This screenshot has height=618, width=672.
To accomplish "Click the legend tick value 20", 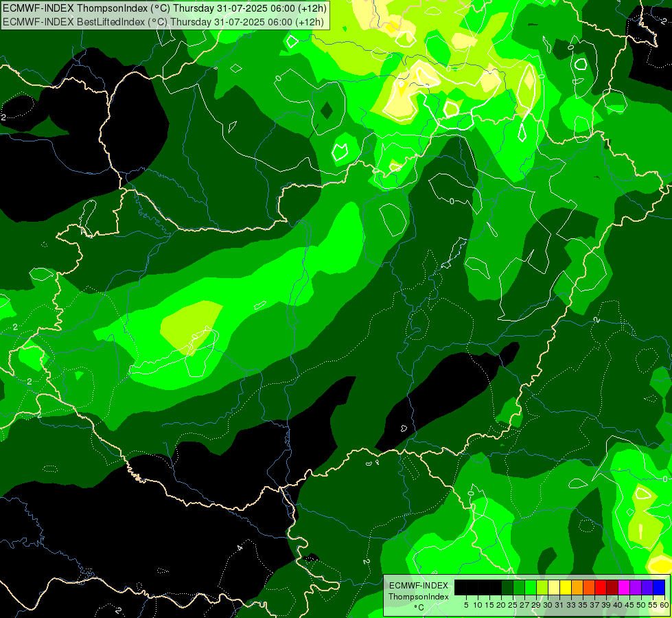I will [501, 605].
